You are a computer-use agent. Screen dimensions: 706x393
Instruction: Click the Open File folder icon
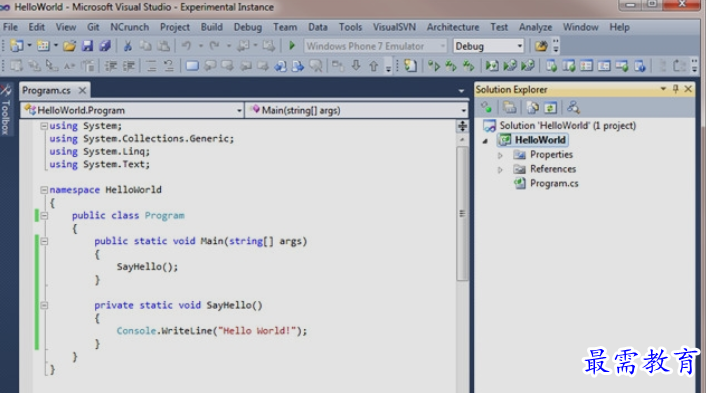(69, 46)
